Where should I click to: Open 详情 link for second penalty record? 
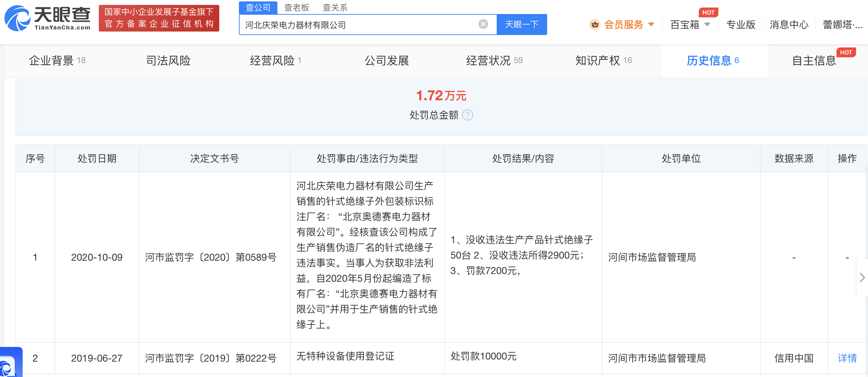(847, 358)
